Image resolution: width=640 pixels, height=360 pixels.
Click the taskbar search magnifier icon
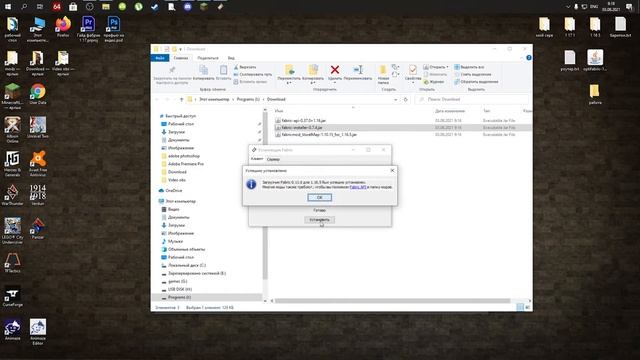click(x=24, y=7)
